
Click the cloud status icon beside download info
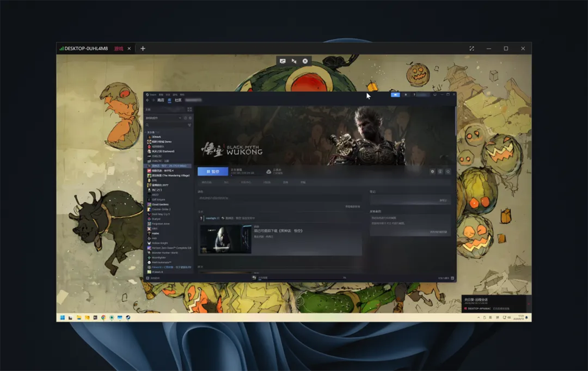pyautogui.click(x=269, y=172)
